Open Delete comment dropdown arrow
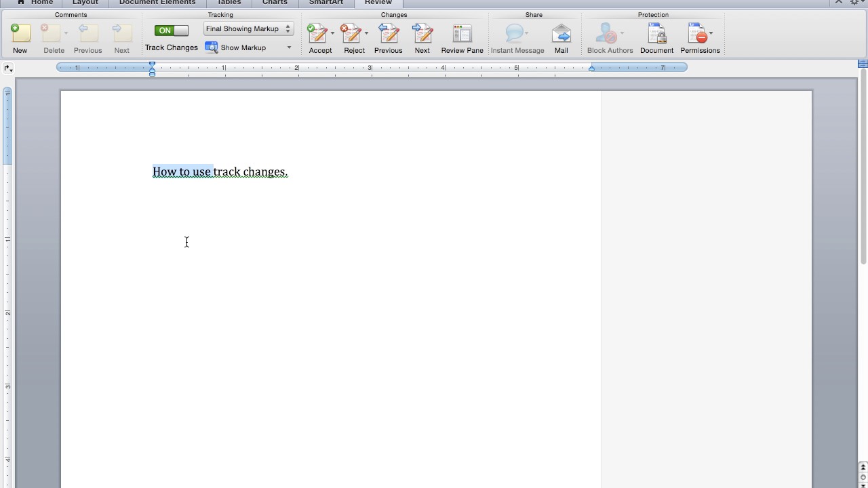Screen dimensions: 868x488 (x=66, y=33)
